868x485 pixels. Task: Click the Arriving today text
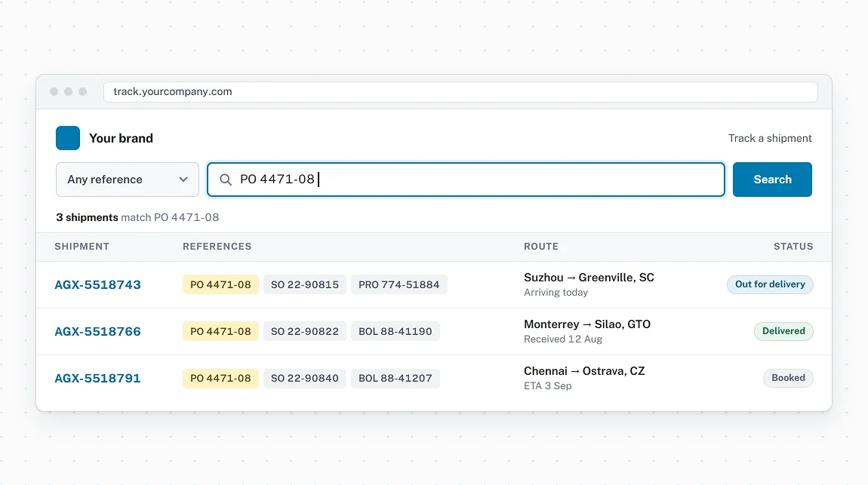(x=556, y=293)
